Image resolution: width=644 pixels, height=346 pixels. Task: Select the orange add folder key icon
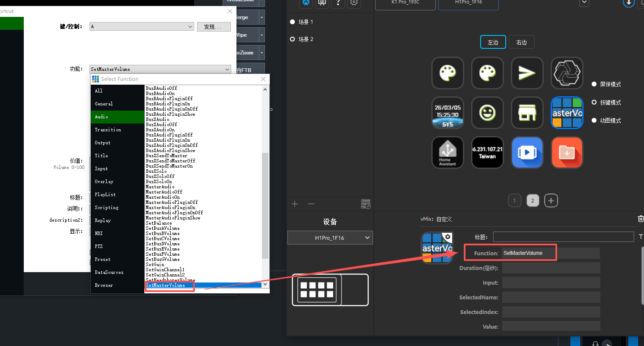point(567,152)
